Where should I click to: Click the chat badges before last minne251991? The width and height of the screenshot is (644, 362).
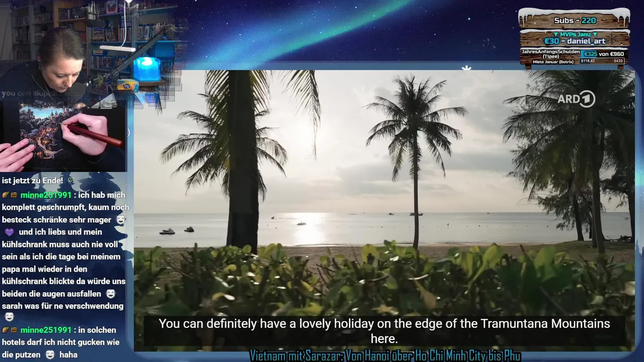[x=10, y=330]
